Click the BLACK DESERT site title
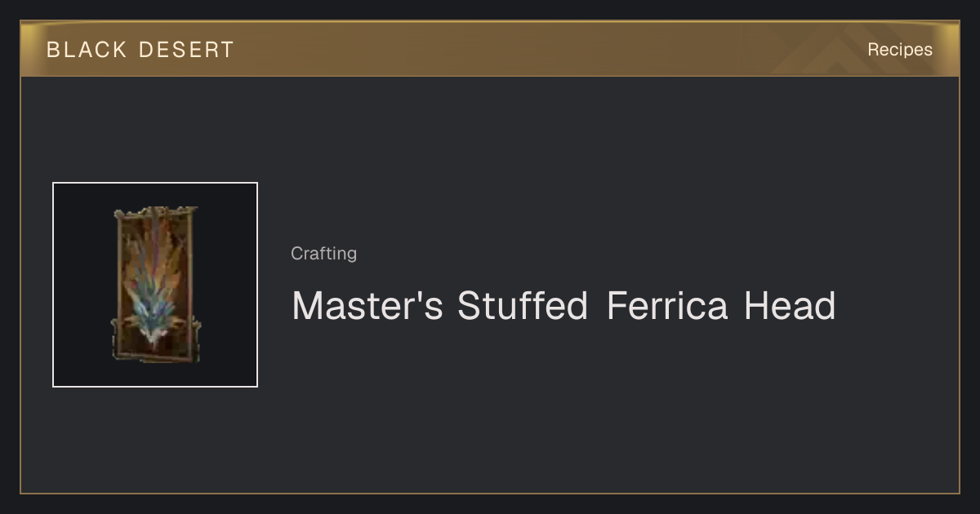The height and width of the screenshot is (514, 980). pyautogui.click(x=140, y=50)
